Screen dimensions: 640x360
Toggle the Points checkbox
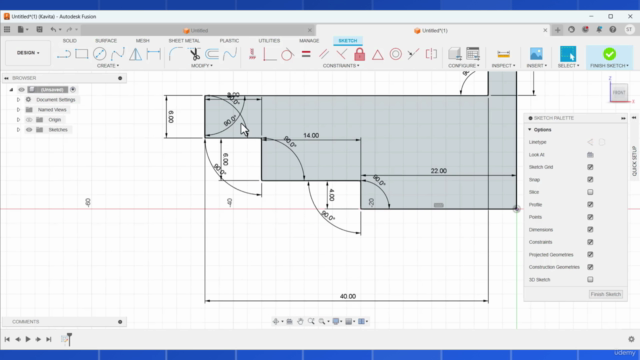(x=590, y=217)
